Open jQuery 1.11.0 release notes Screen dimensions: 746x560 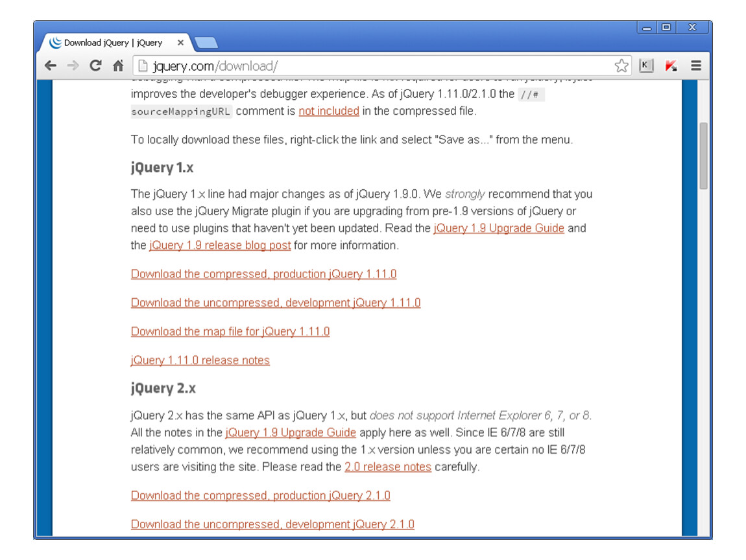coord(200,360)
